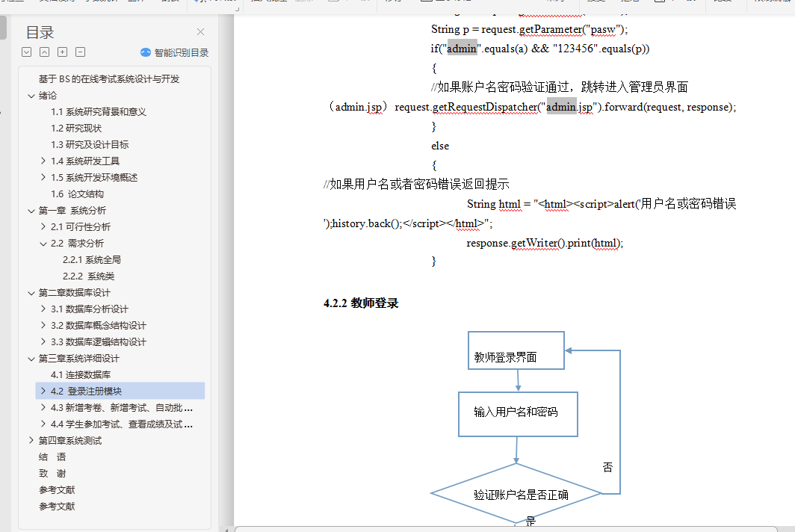The width and height of the screenshot is (795, 532).
Task: Expand the 3.2 数据库概念结构设计 chevron
Action: [43, 325]
